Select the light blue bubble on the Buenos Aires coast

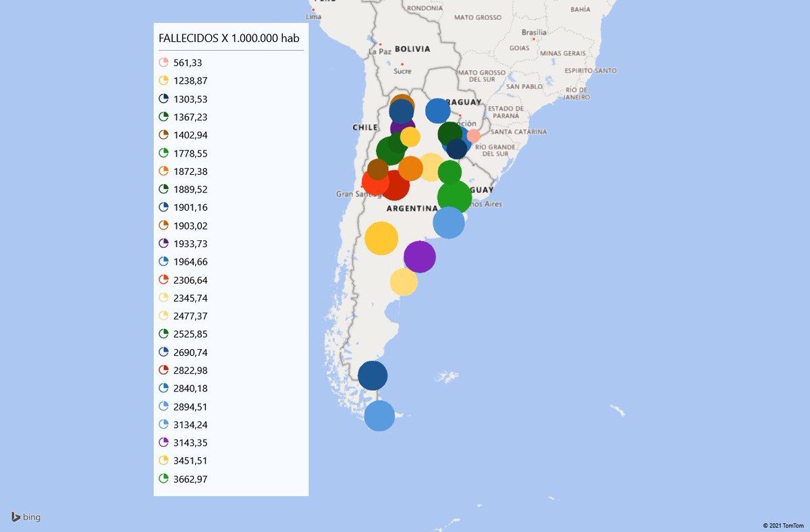pyautogui.click(x=449, y=223)
